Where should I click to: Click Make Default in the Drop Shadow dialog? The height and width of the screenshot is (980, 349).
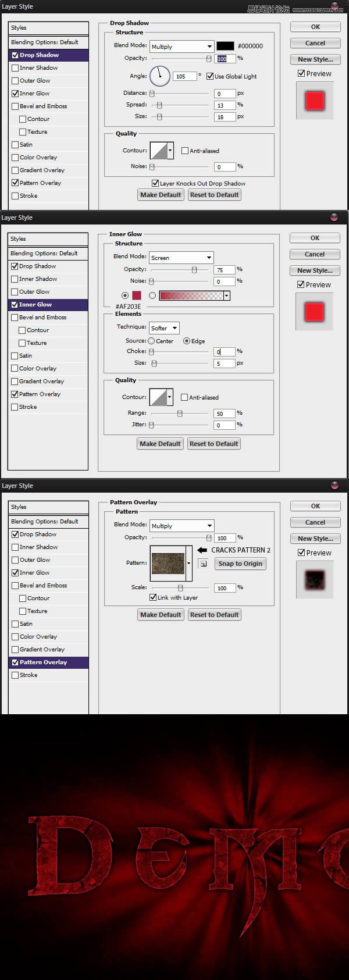161,195
